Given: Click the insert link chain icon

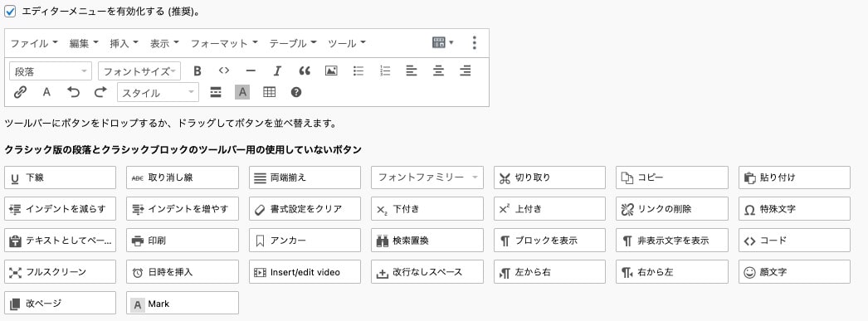Looking at the screenshot, I should [x=21, y=92].
